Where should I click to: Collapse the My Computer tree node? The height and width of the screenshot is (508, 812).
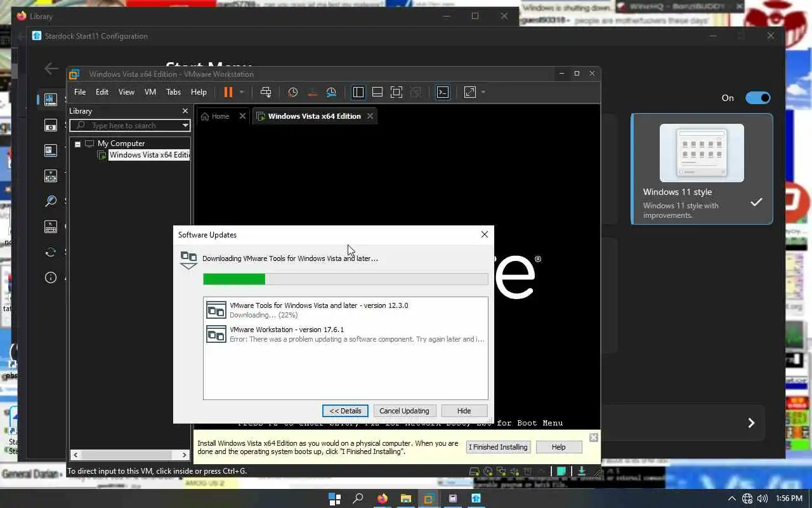(77, 144)
